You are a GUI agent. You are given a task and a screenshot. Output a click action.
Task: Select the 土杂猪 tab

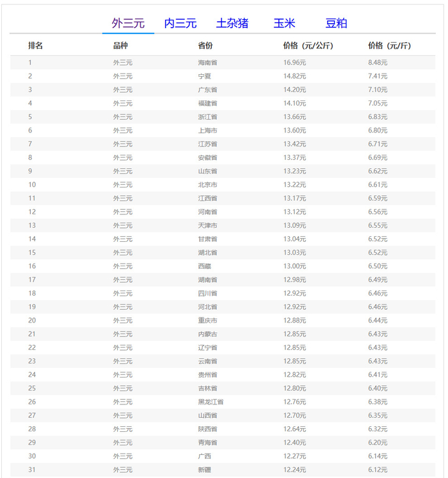tap(232, 23)
